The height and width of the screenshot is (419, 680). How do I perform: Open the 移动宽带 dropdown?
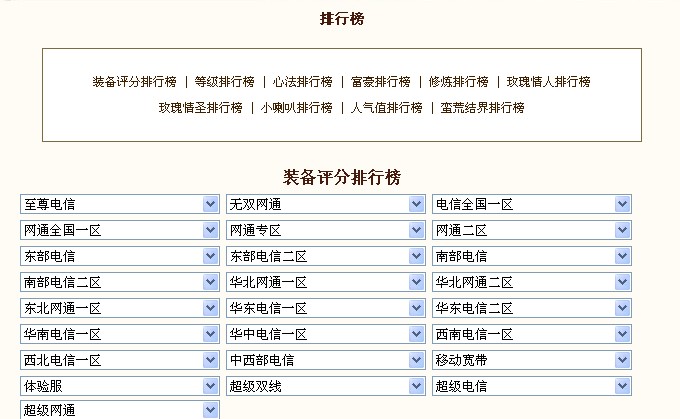point(532,360)
